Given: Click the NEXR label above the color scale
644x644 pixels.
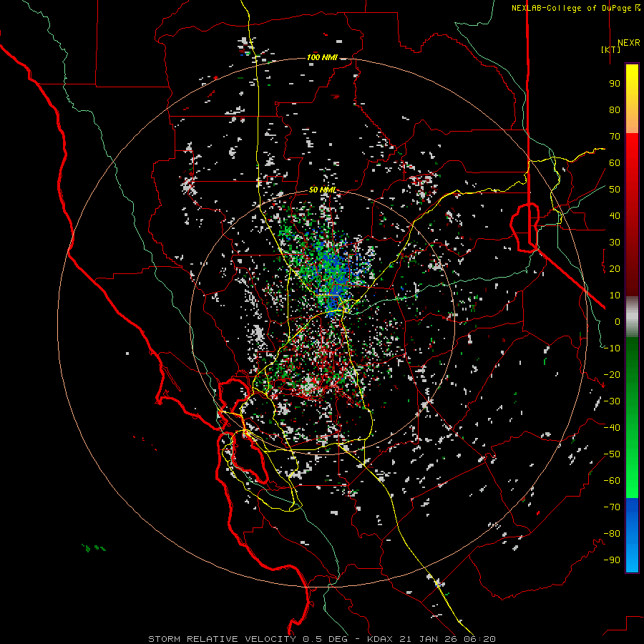Looking at the screenshot, I should pyautogui.click(x=628, y=43).
